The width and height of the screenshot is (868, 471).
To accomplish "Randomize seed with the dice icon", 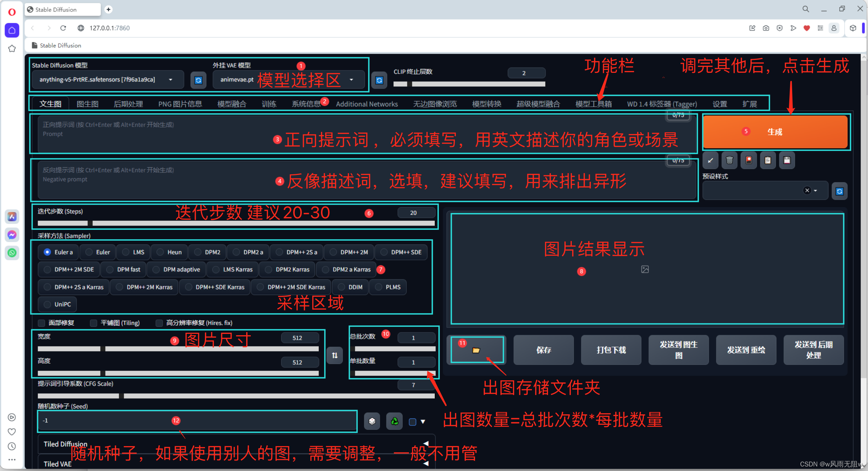I will [372, 421].
